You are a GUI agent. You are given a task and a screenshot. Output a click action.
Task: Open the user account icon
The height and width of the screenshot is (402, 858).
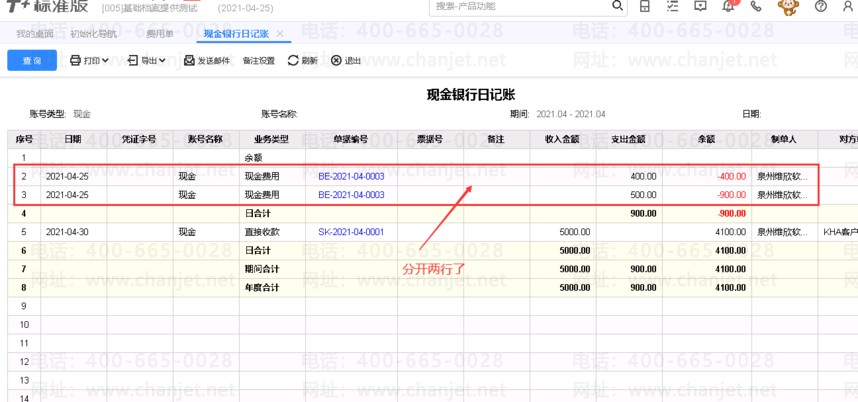coord(848,6)
